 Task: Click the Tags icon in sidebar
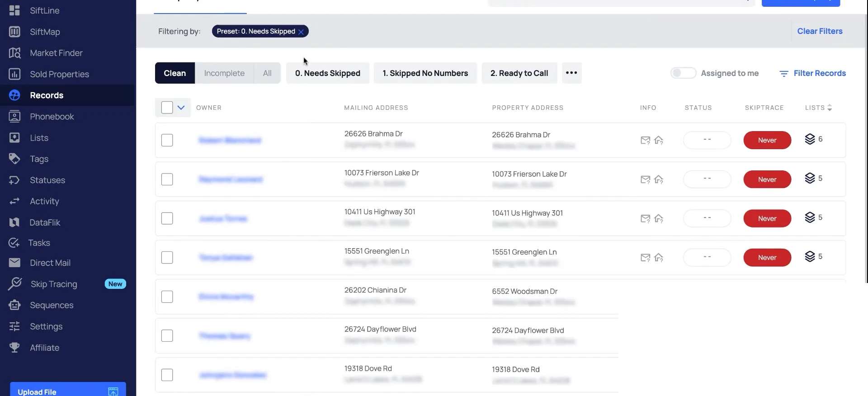point(14,159)
